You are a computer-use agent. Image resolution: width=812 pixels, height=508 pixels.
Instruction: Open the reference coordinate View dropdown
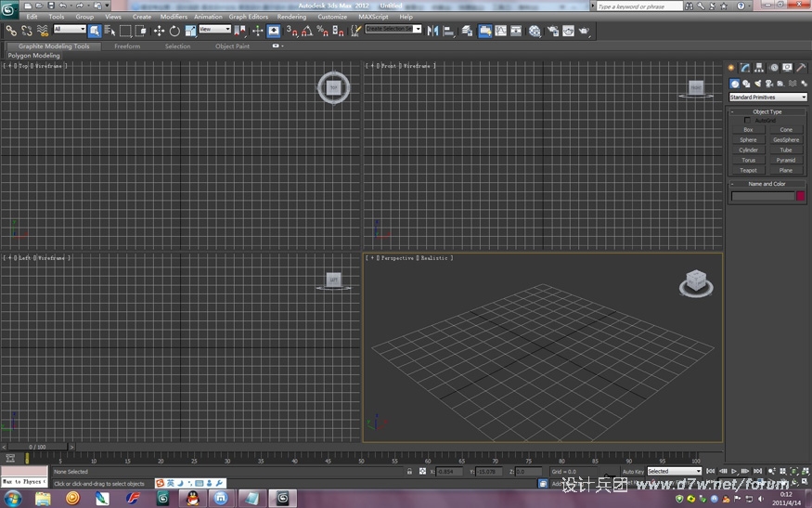coord(215,29)
